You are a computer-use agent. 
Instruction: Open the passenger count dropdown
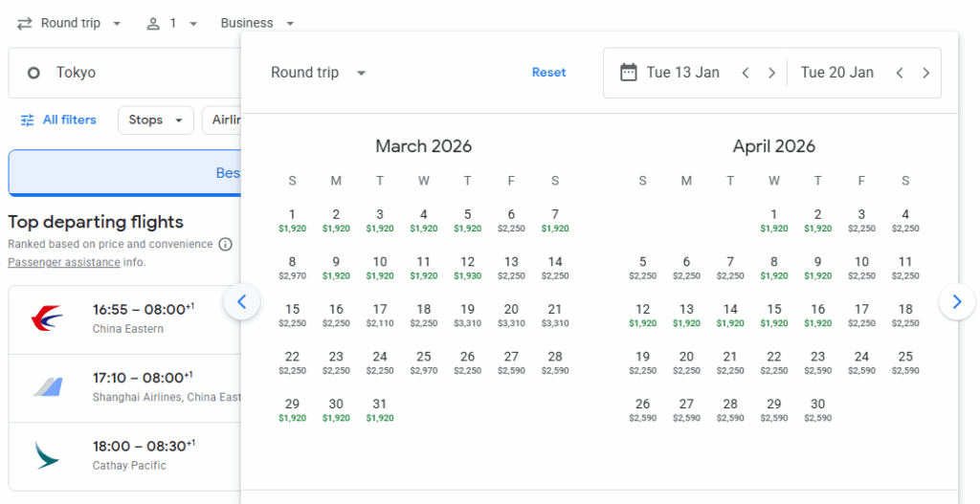coord(172,23)
